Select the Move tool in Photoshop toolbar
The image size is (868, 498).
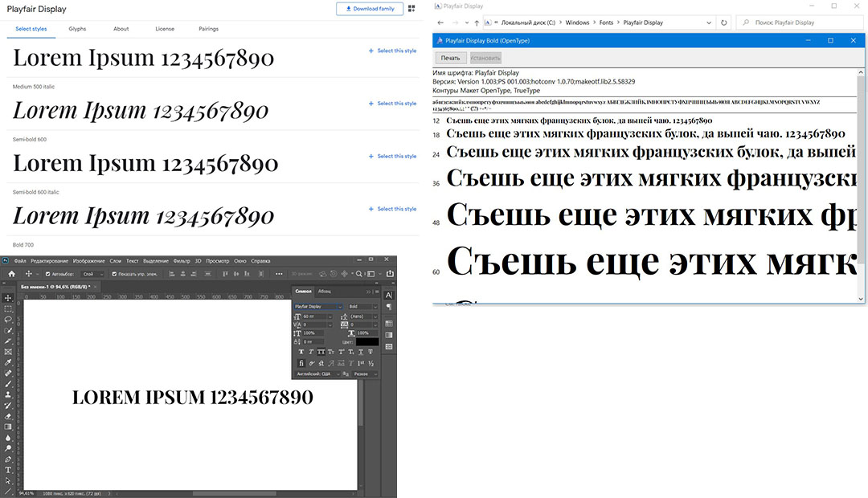8,298
